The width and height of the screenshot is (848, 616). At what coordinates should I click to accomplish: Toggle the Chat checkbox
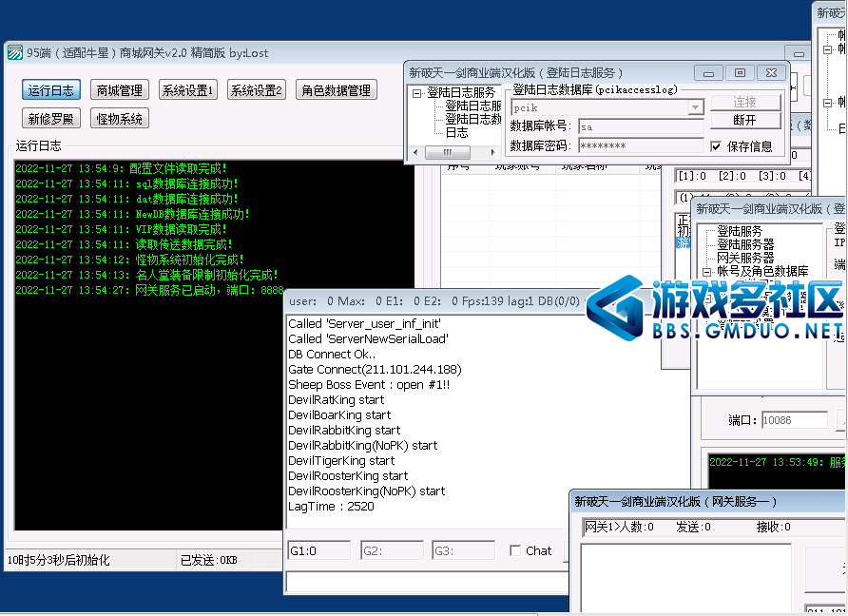515,550
